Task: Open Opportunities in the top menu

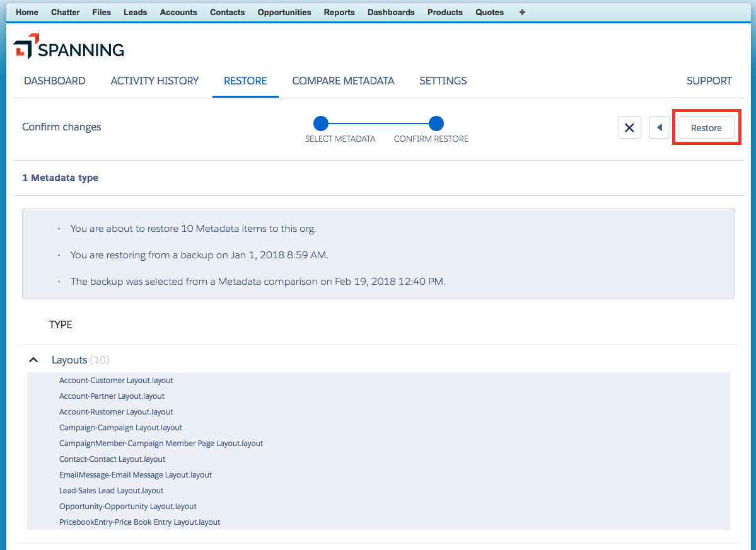Action: (284, 12)
